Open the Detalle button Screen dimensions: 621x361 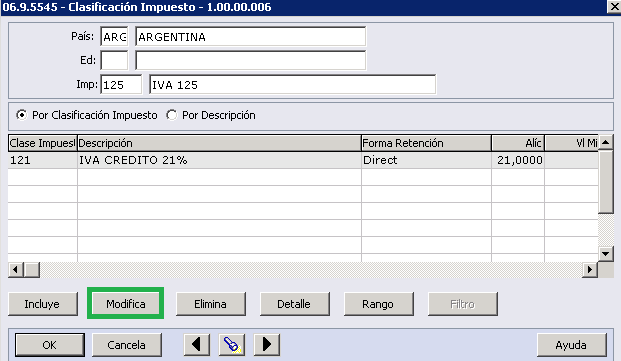click(295, 304)
